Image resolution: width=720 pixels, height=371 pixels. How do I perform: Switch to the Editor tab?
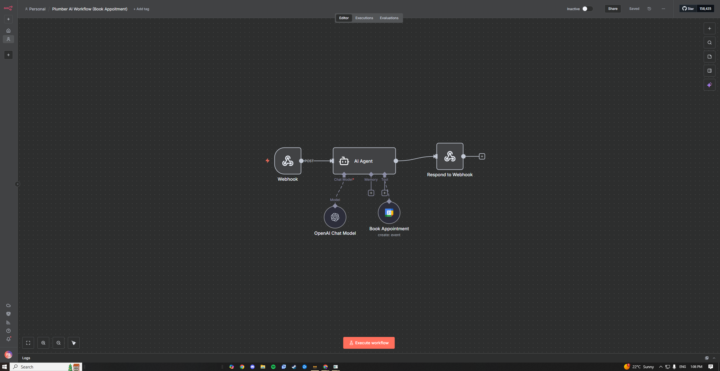click(x=344, y=18)
